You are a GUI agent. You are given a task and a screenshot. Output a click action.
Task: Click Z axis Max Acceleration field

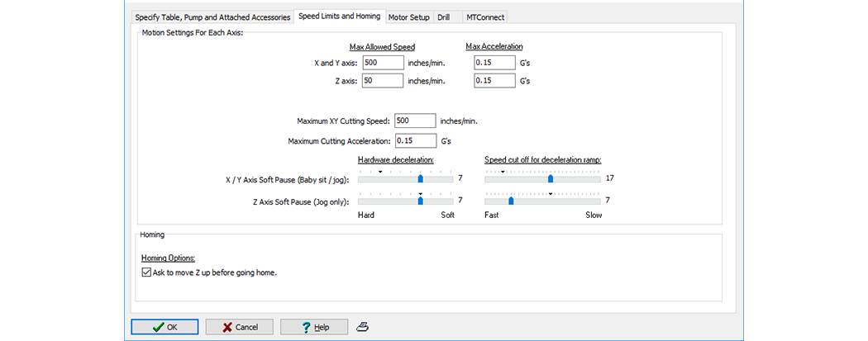click(494, 80)
